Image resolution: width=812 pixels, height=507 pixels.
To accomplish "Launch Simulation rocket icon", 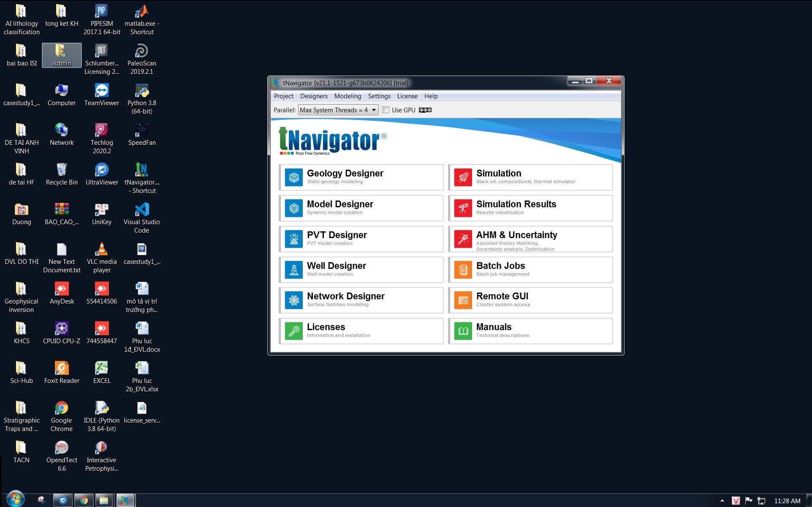I will click(463, 177).
